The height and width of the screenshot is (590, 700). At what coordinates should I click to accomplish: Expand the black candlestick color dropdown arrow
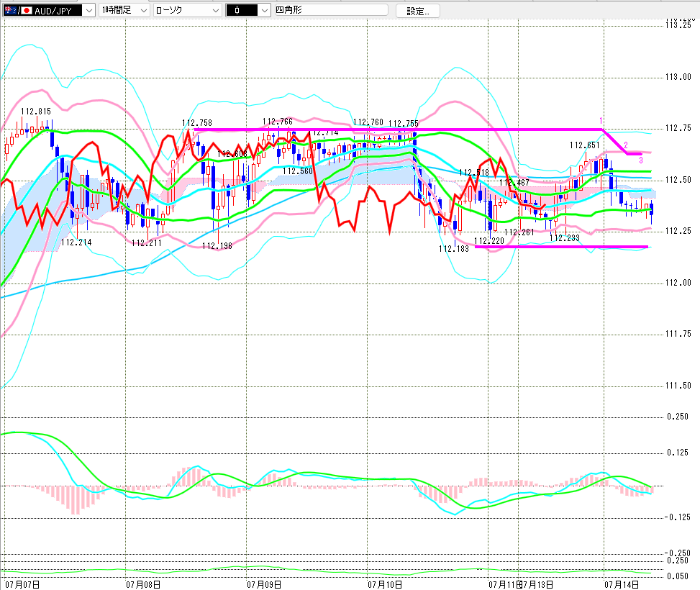265,10
